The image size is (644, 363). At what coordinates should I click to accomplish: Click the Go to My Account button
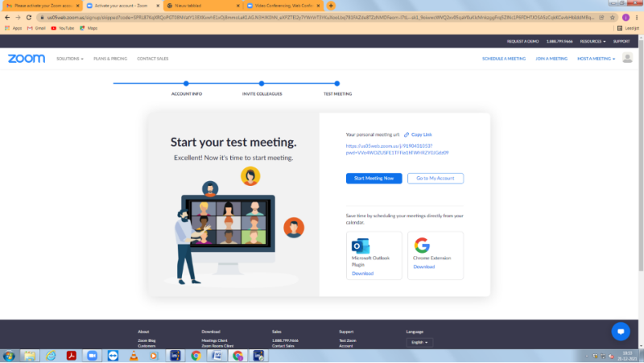click(x=436, y=178)
